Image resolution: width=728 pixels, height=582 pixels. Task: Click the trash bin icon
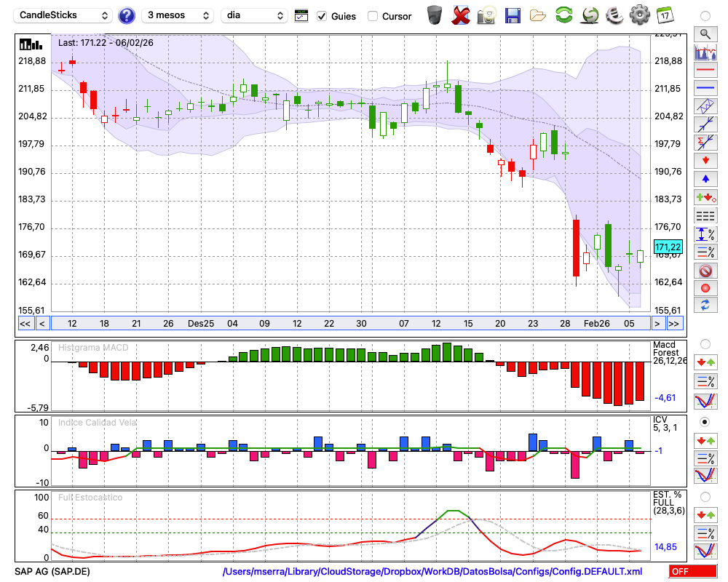tap(435, 15)
